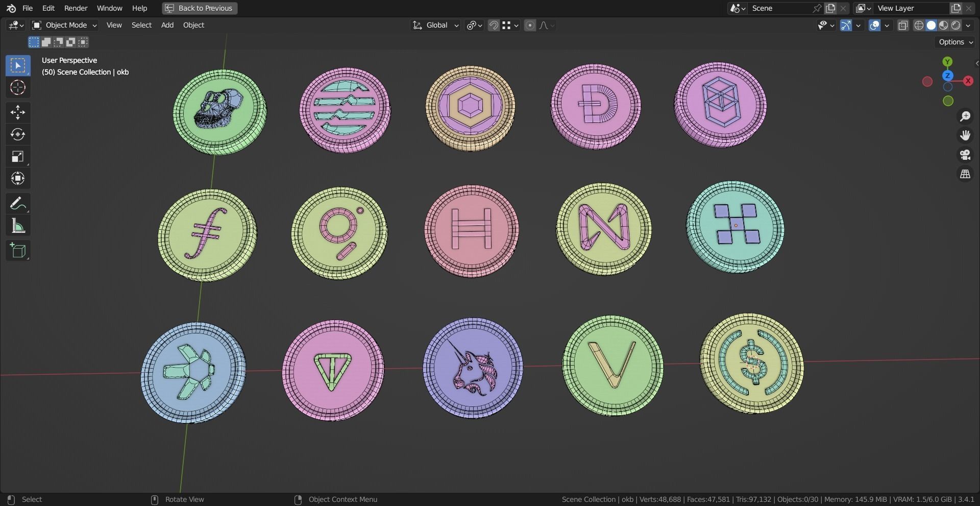The image size is (980, 506).
Task: Open the Render menu
Action: click(76, 8)
